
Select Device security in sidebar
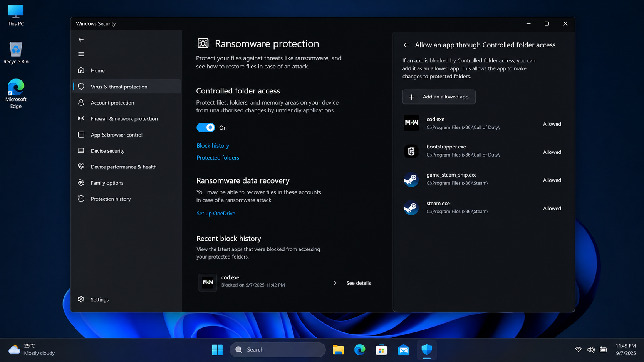click(127, 151)
